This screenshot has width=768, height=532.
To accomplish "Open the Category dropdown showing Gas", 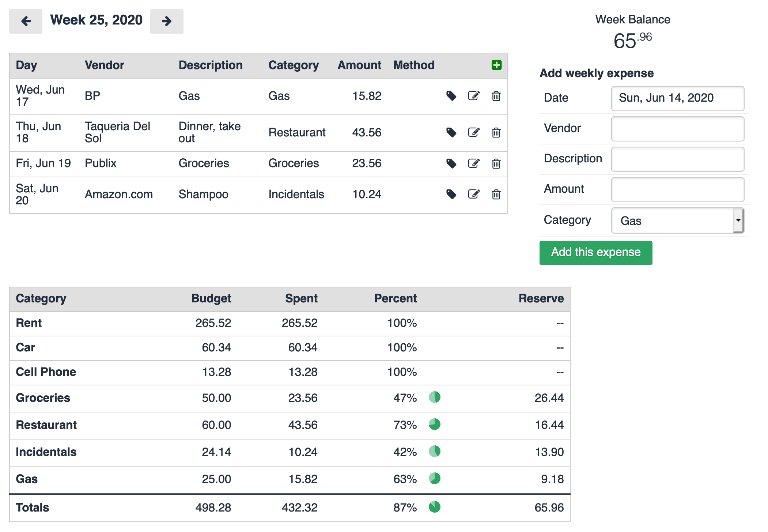I will coord(677,220).
